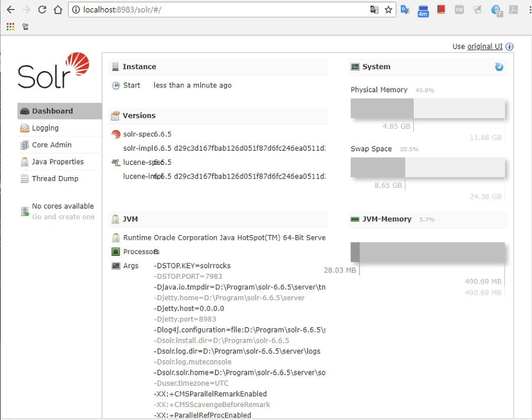Click the translate icon in address bar

point(374,9)
